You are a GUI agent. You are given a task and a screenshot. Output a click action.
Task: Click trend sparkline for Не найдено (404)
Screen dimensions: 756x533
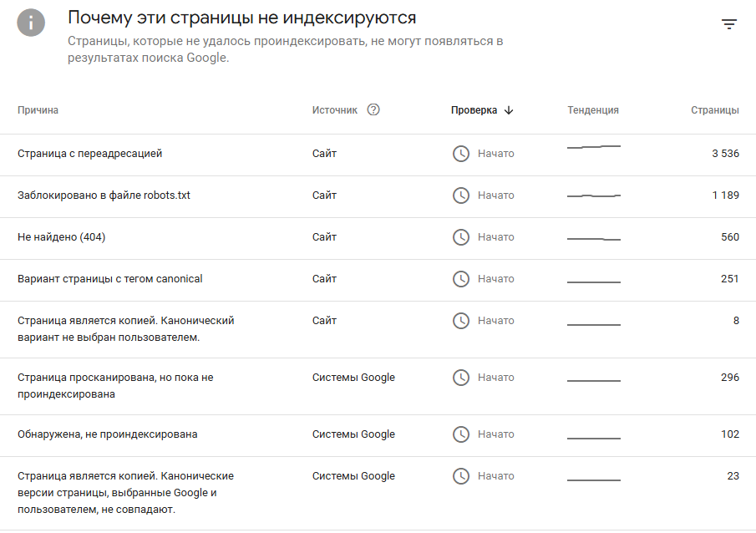593,239
